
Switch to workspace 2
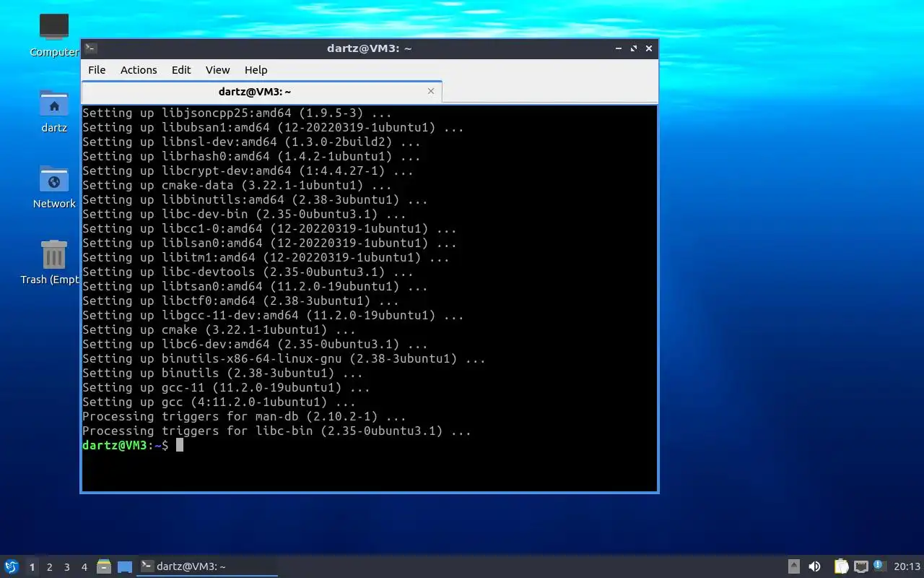click(x=49, y=567)
